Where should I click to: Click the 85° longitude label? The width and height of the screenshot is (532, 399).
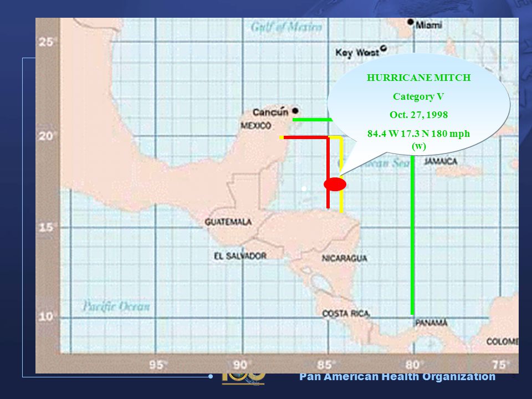coord(326,365)
